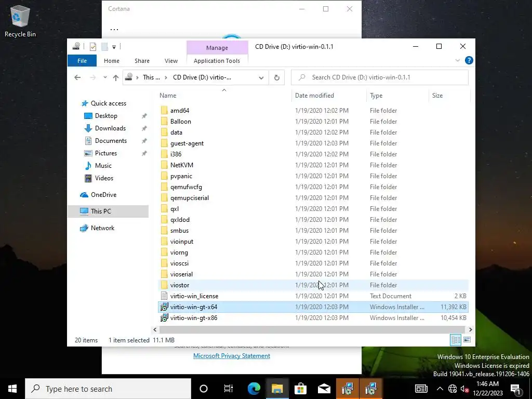Switch to the Share ribbon tab

pos(142,61)
